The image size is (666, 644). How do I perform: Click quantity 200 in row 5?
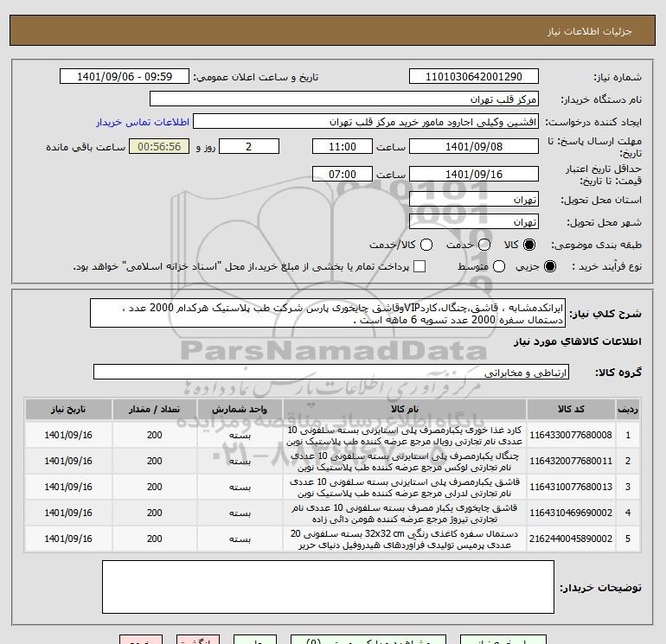(x=154, y=539)
